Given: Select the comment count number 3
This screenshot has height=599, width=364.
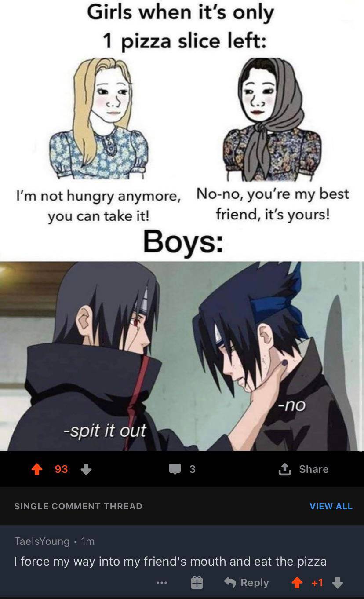Looking at the screenshot, I should pyautogui.click(x=193, y=469).
